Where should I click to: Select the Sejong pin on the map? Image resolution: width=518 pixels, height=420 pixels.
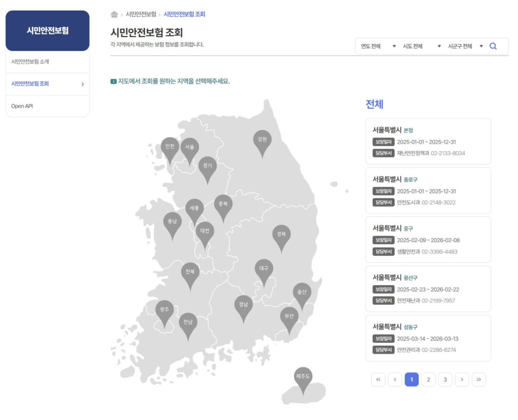pos(195,207)
